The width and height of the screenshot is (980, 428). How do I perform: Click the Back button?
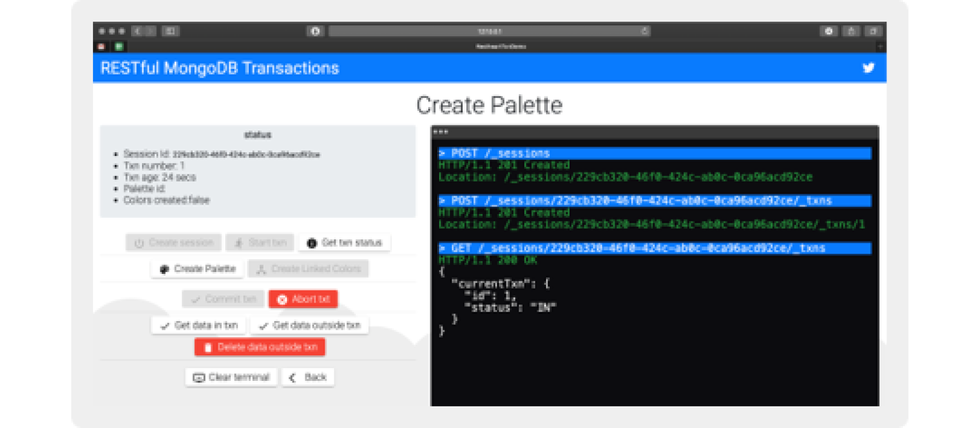click(308, 377)
